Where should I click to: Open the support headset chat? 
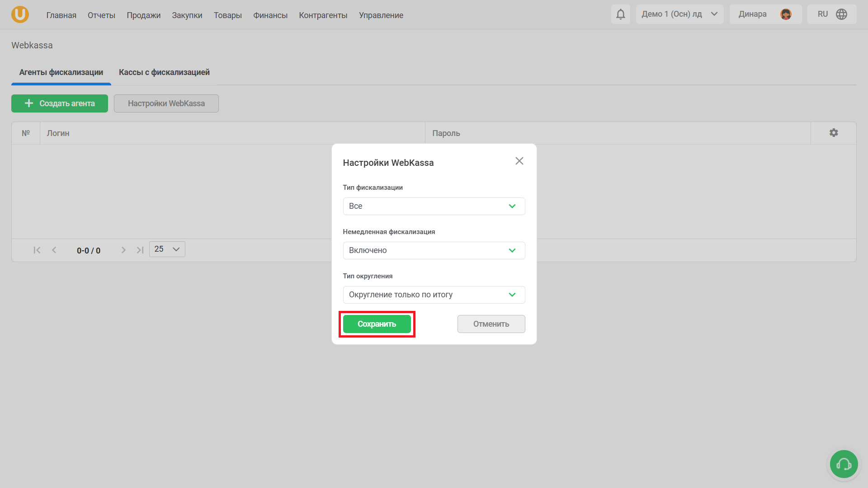click(844, 464)
